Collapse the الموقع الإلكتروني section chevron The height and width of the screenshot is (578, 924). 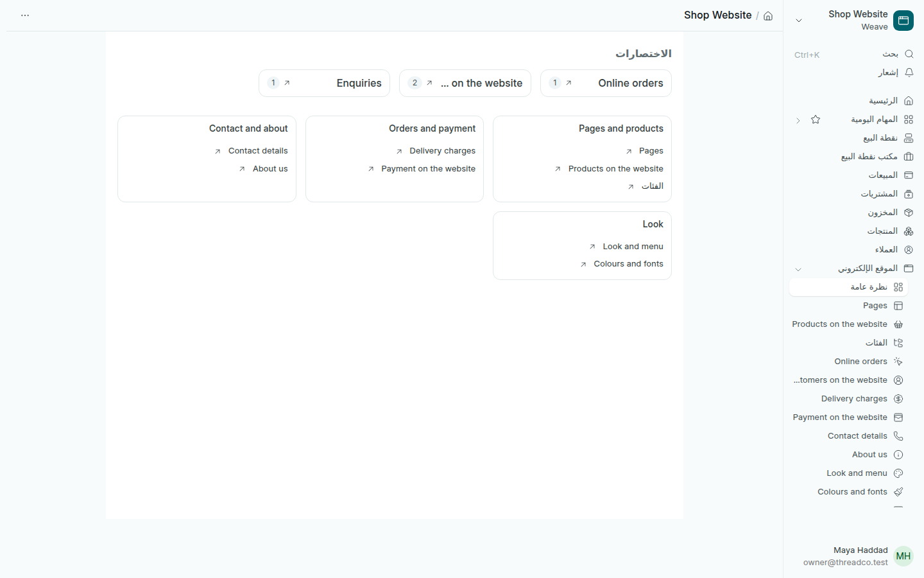pos(798,269)
